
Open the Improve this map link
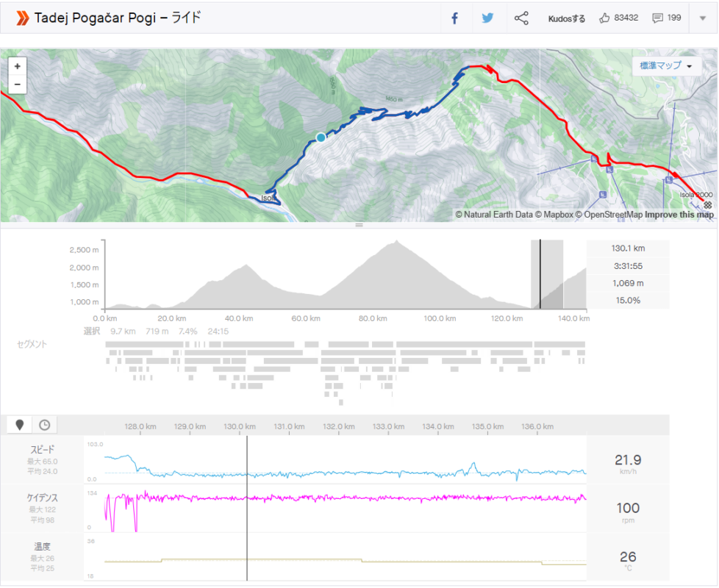tap(679, 215)
